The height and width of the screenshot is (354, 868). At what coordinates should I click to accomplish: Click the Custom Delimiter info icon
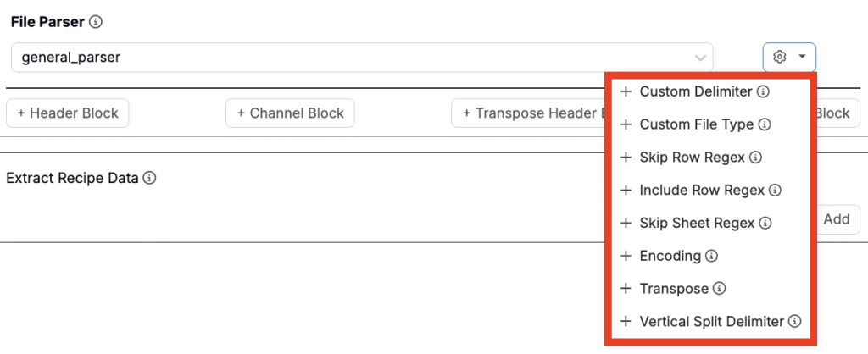(x=763, y=91)
